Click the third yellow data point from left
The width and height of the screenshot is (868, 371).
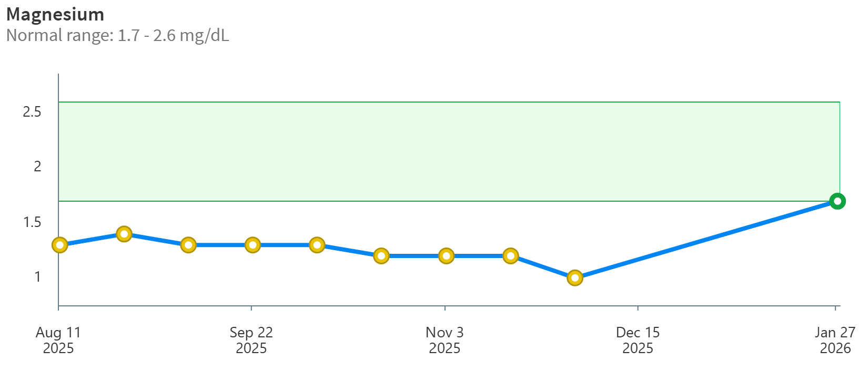(188, 245)
